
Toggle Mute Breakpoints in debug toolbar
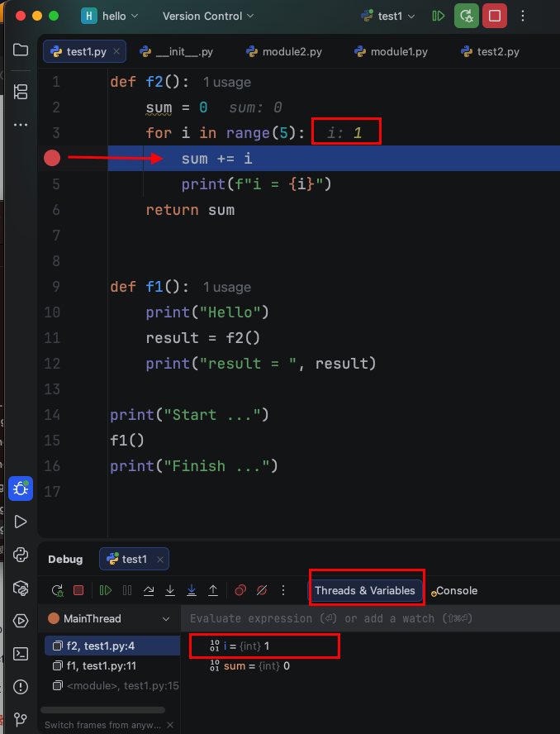[x=262, y=590]
